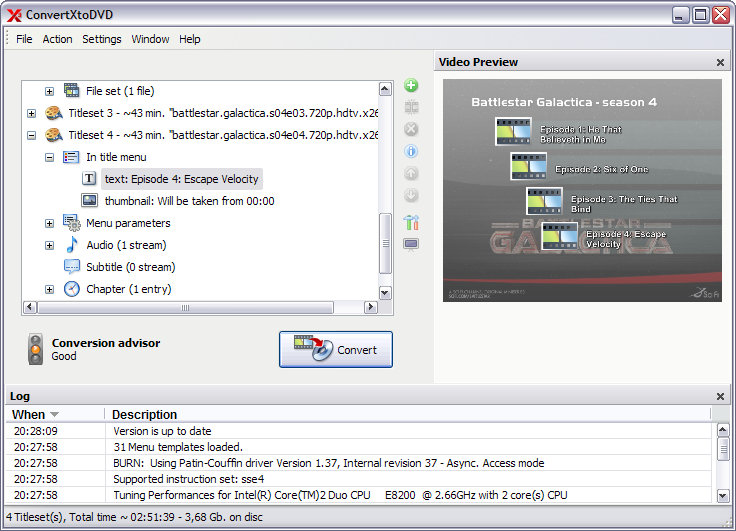This screenshot has height=531, width=736.
Task: Click the tree scroll up arrow
Action: 385,89
